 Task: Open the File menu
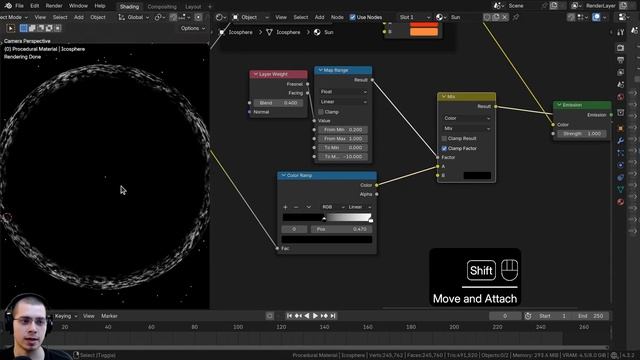point(19,6)
